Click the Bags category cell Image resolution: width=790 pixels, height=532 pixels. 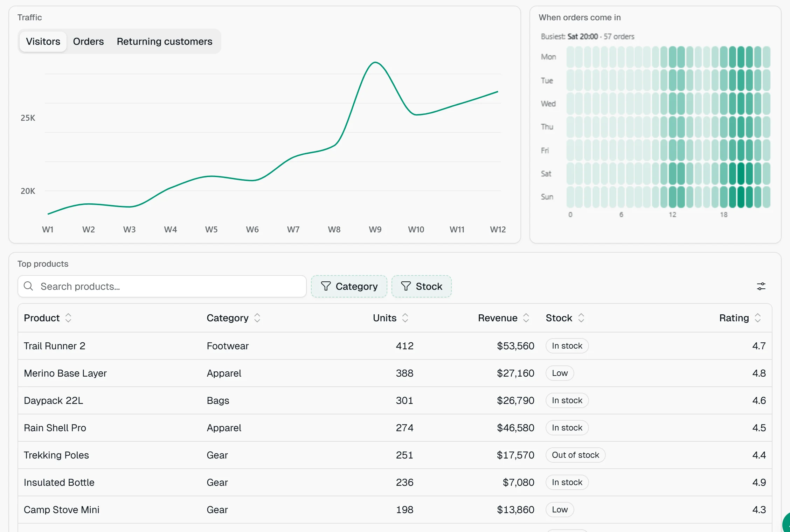tap(218, 400)
